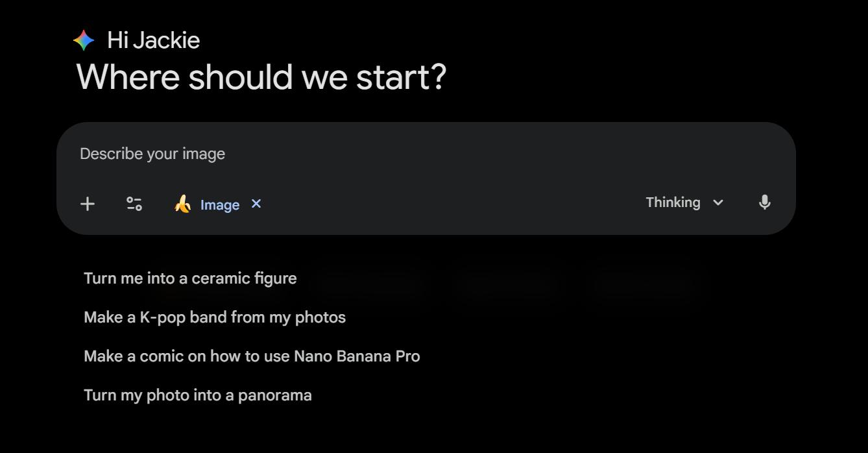868x453 pixels.
Task: Click the plus icon to add files
Action: [x=87, y=204]
